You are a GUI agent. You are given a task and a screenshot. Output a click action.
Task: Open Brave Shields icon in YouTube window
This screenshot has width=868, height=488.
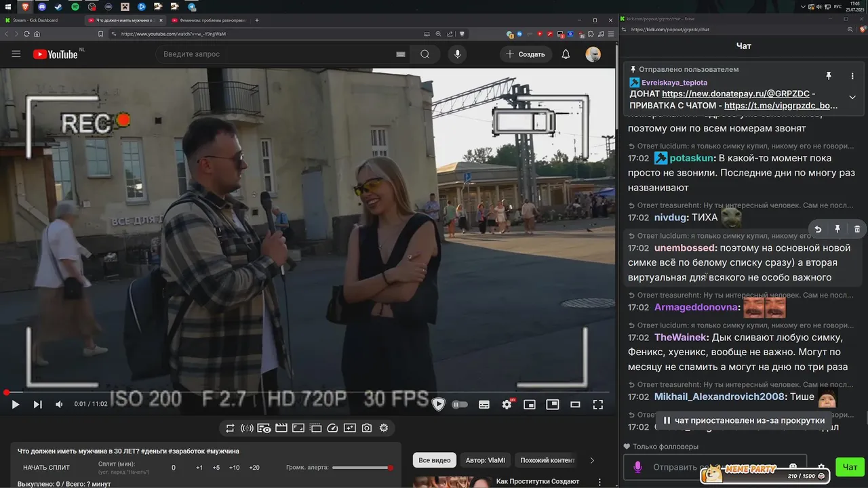coord(462,34)
